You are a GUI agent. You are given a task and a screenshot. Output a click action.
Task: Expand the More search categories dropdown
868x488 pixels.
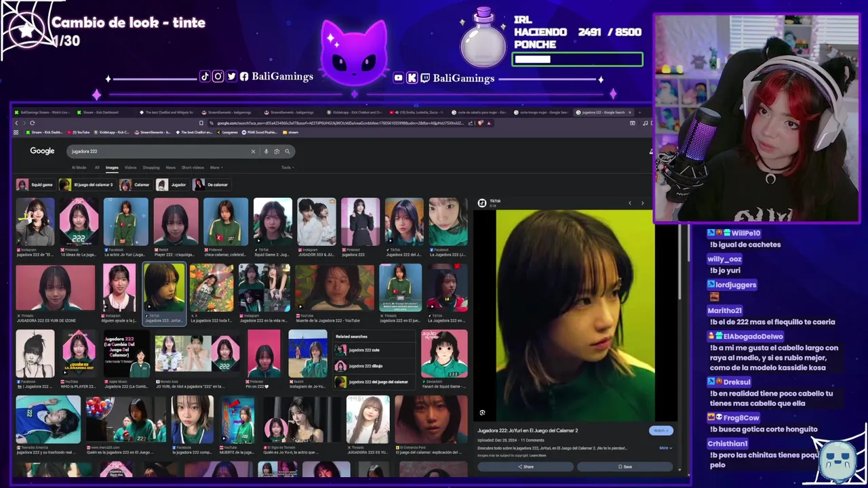click(216, 167)
